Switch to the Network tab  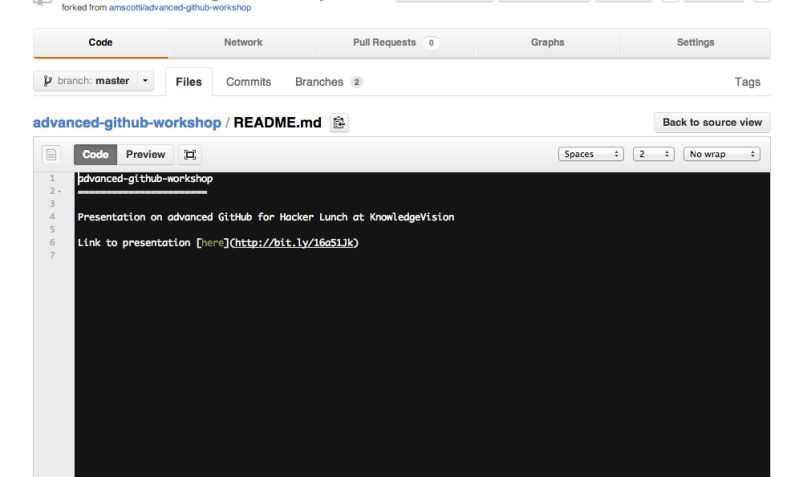click(243, 43)
